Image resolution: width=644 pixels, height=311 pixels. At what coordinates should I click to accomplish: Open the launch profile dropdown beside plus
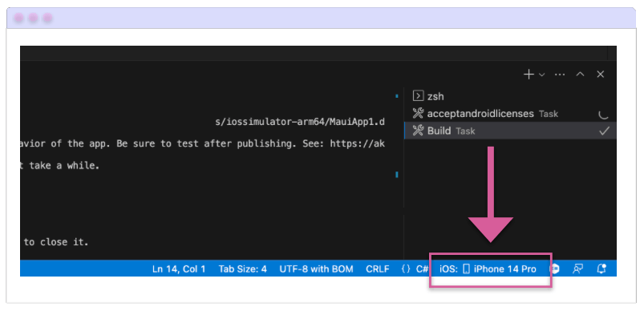click(541, 75)
